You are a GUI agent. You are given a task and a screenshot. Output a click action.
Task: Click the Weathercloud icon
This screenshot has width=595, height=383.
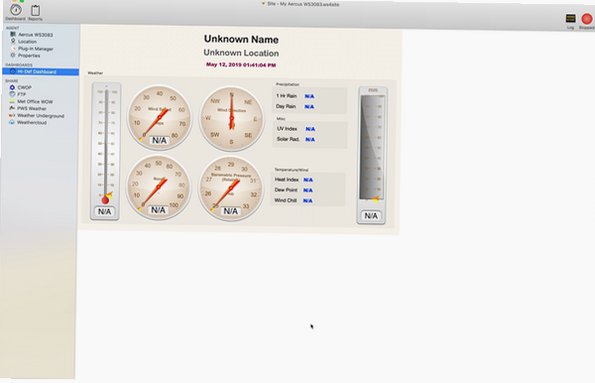12,122
